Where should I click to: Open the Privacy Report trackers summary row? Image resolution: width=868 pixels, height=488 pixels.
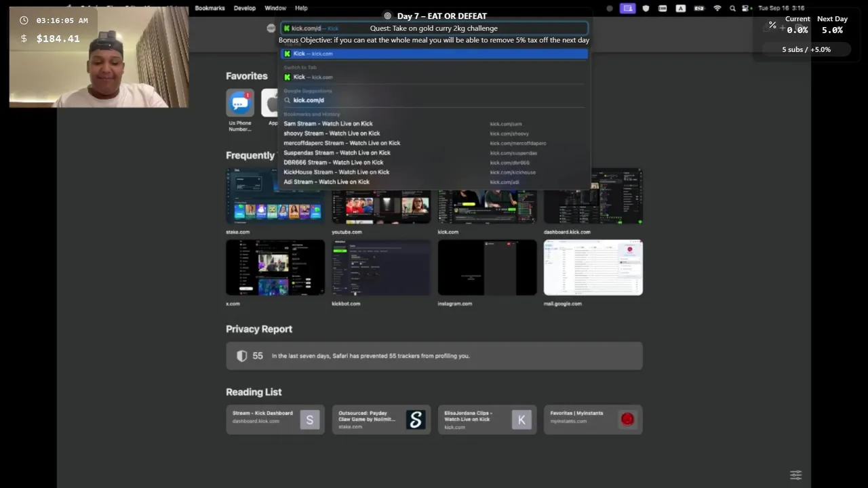[434, 356]
